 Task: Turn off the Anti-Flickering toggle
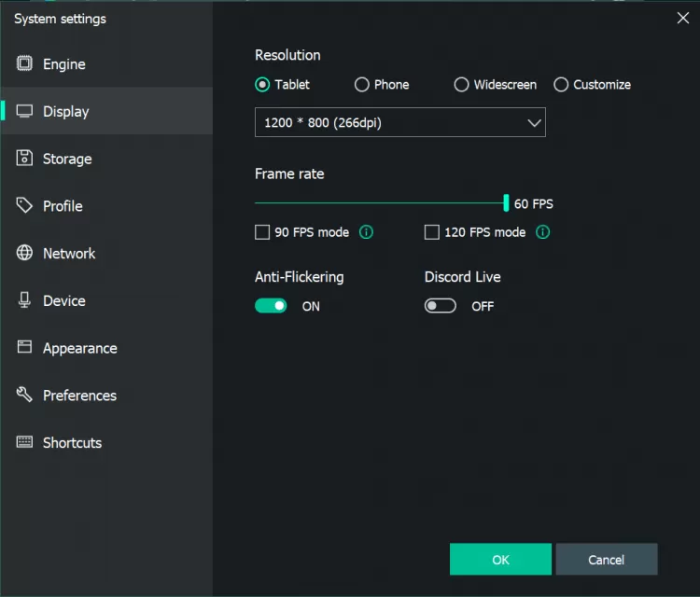(x=271, y=306)
